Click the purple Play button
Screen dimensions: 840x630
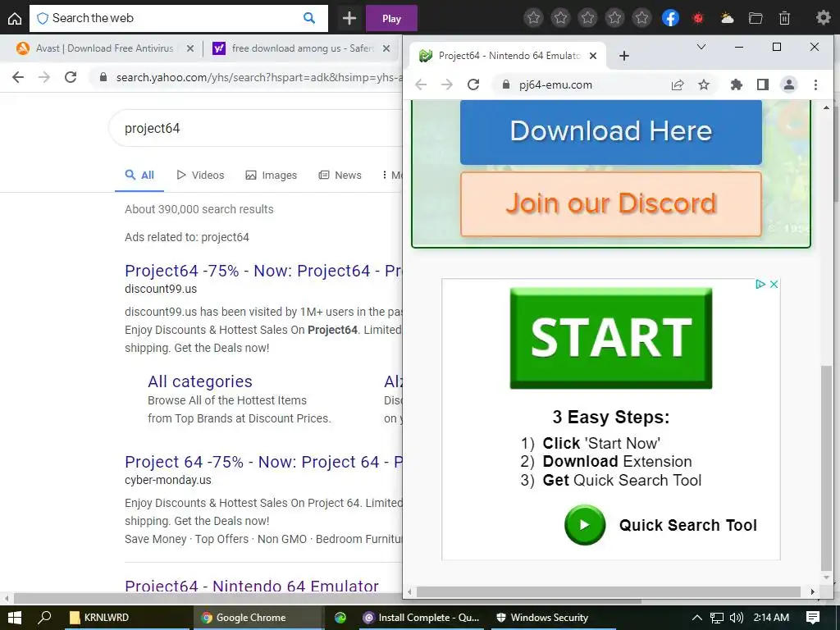pyautogui.click(x=391, y=19)
